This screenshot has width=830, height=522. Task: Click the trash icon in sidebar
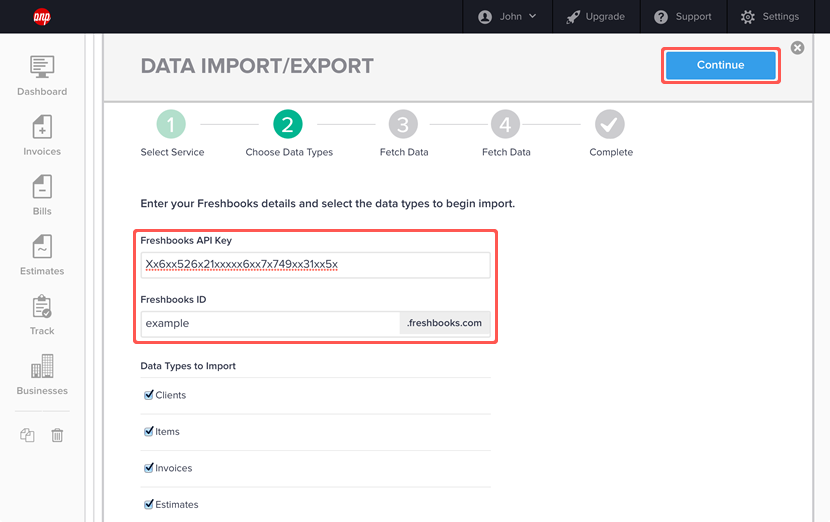tap(57, 435)
